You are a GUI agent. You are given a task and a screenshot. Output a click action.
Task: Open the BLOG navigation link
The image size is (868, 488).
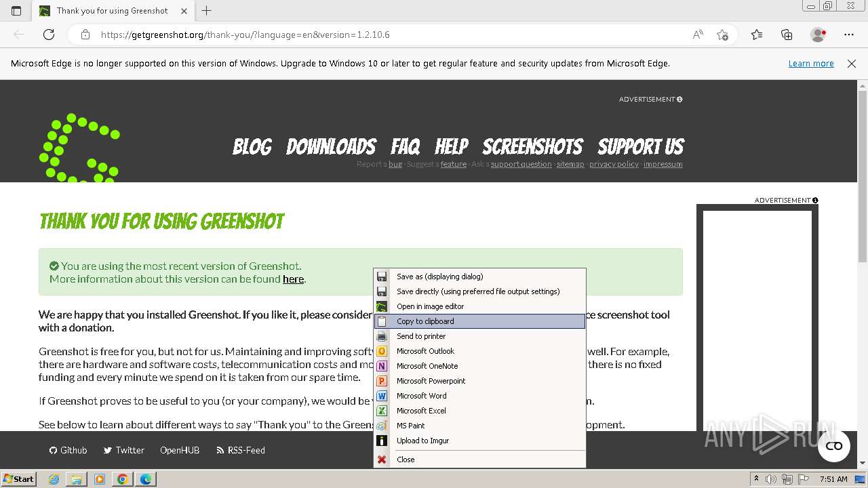point(252,146)
